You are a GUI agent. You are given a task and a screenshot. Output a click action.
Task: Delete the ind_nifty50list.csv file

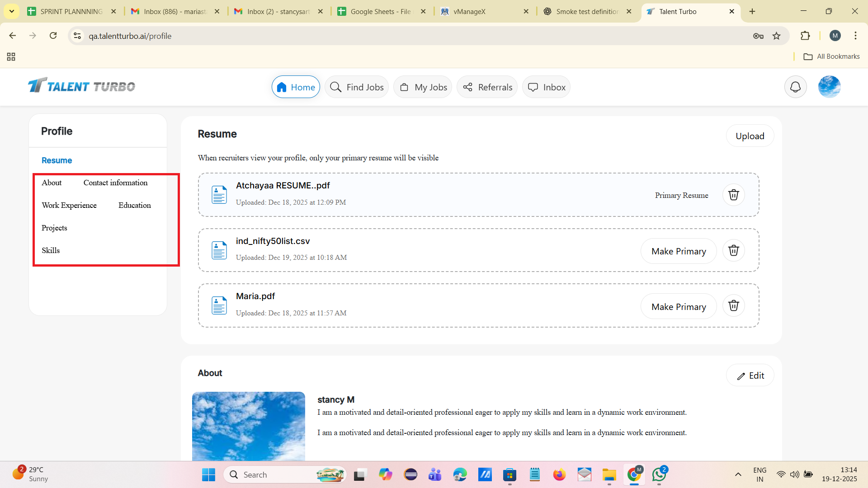click(x=733, y=250)
